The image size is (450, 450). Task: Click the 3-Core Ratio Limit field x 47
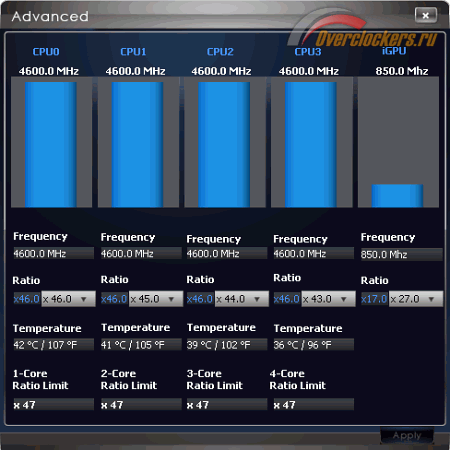227,404
